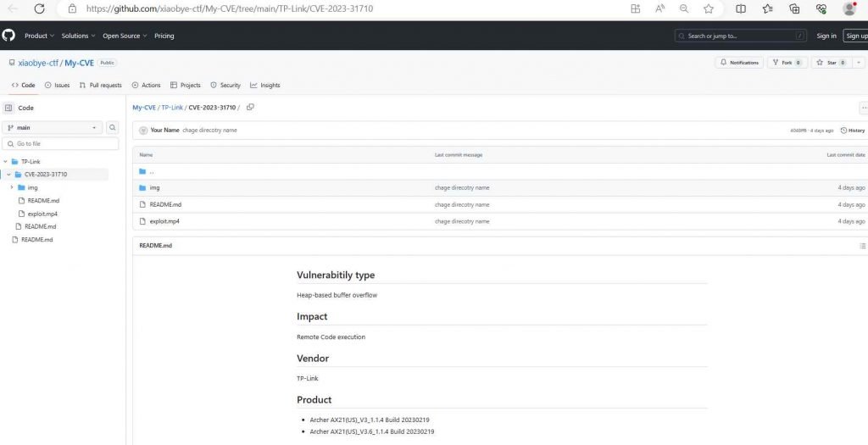Click the zoom out magnifier icon
This screenshot has height=445, width=868.
[684, 8]
